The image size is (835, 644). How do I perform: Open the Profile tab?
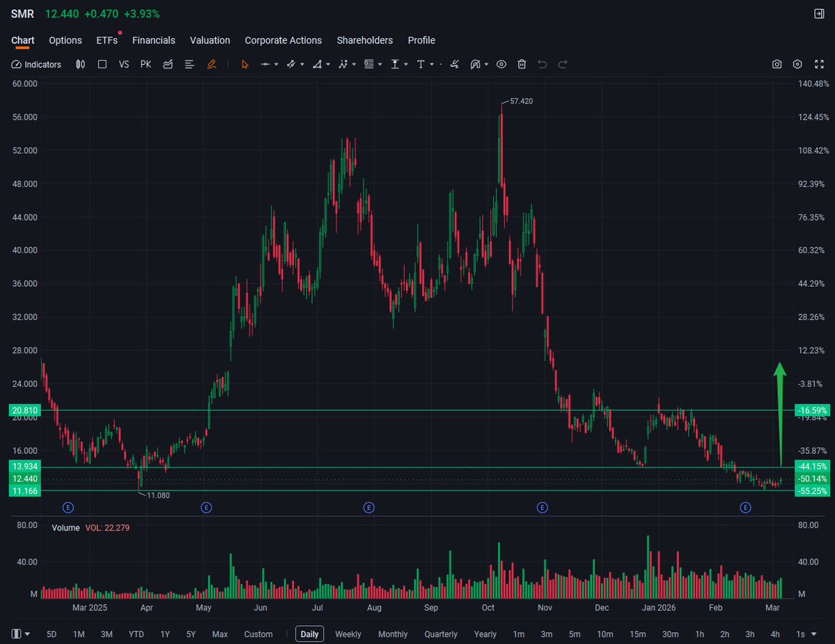click(x=421, y=40)
